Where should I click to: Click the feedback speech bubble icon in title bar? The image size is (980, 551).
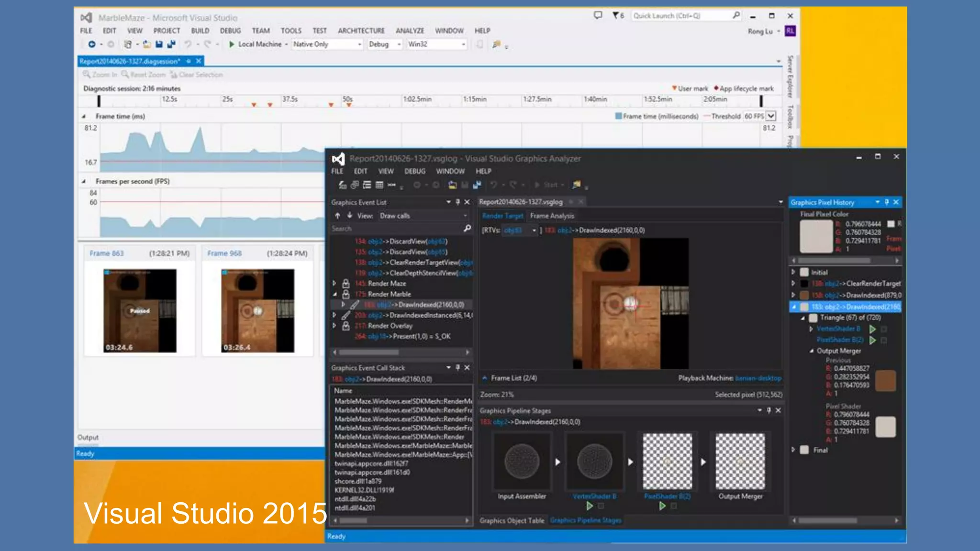598,15
